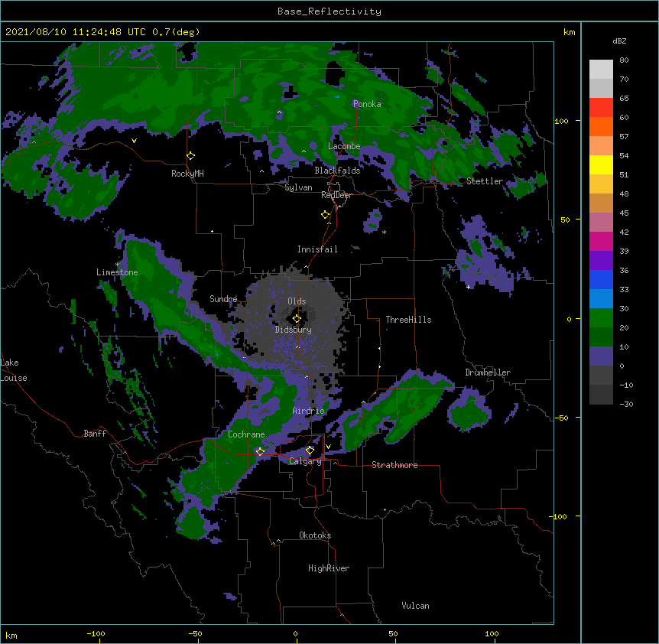
Task: Click the Innisfail city label
Action: (317, 249)
